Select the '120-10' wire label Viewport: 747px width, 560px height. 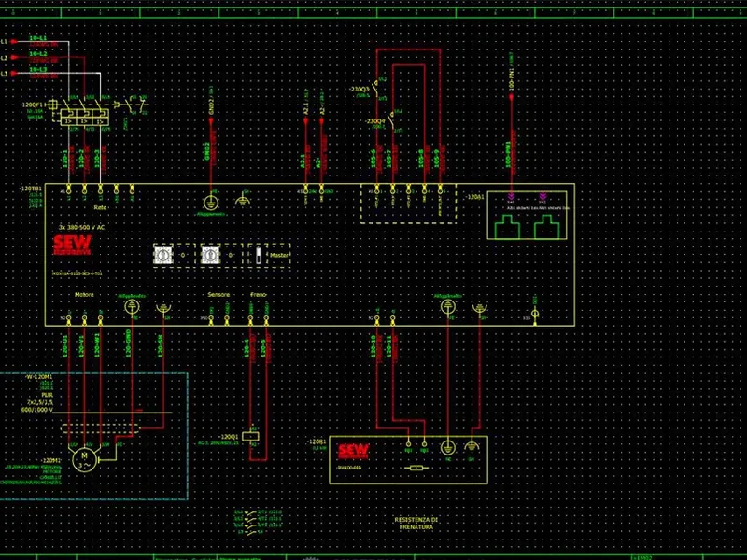coord(374,346)
